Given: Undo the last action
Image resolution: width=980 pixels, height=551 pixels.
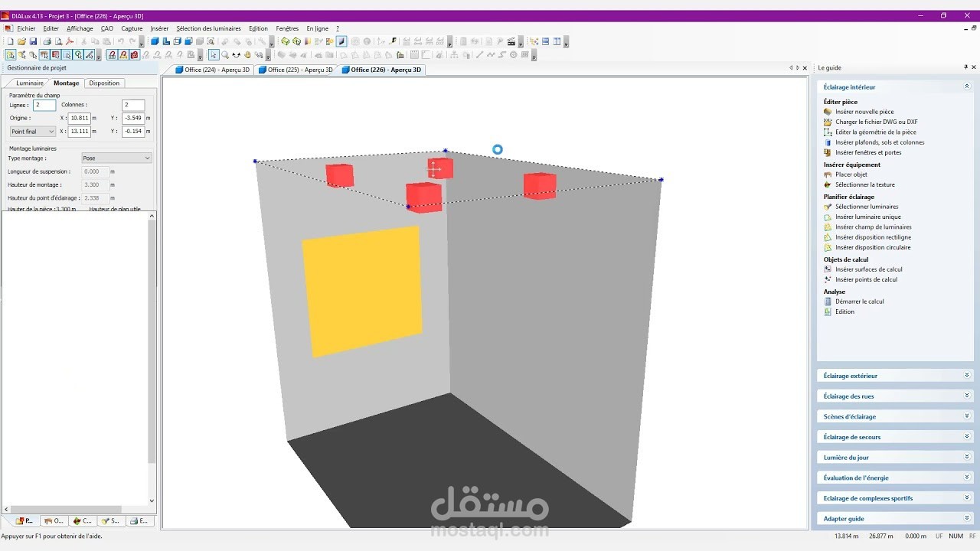Looking at the screenshot, I should pyautogui.click(x=119, y=41).
